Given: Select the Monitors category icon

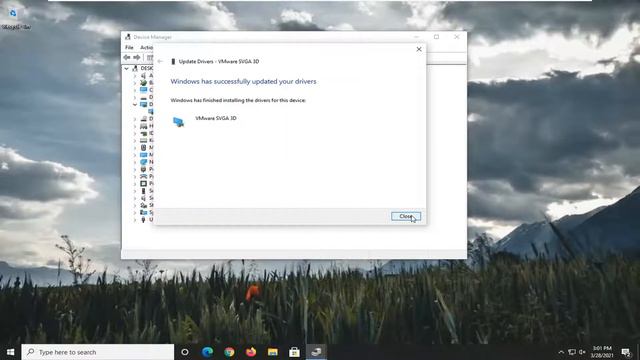Looking at the screenshot, I should click(x=143, y=155).
